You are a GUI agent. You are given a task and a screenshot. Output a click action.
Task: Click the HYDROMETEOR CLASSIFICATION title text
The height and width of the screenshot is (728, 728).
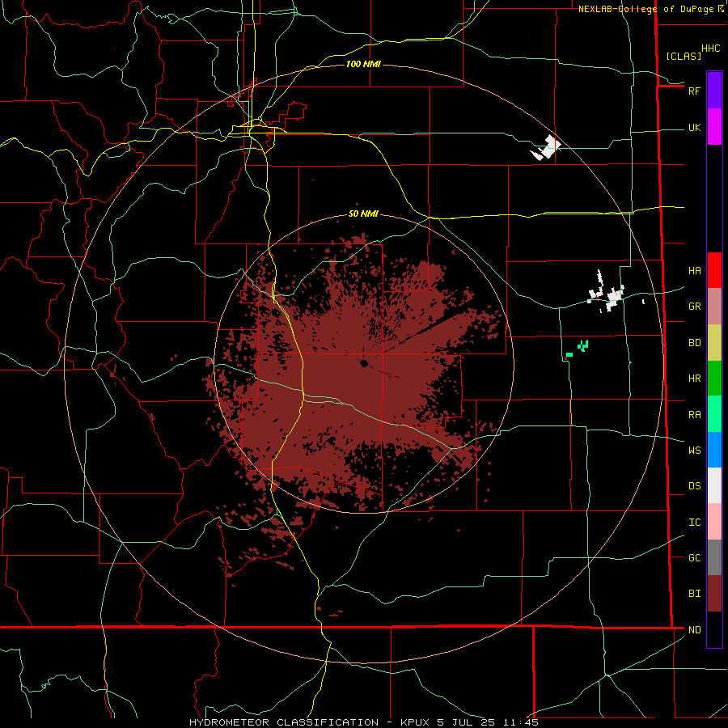pyautogui.click(x=284, y=722)
